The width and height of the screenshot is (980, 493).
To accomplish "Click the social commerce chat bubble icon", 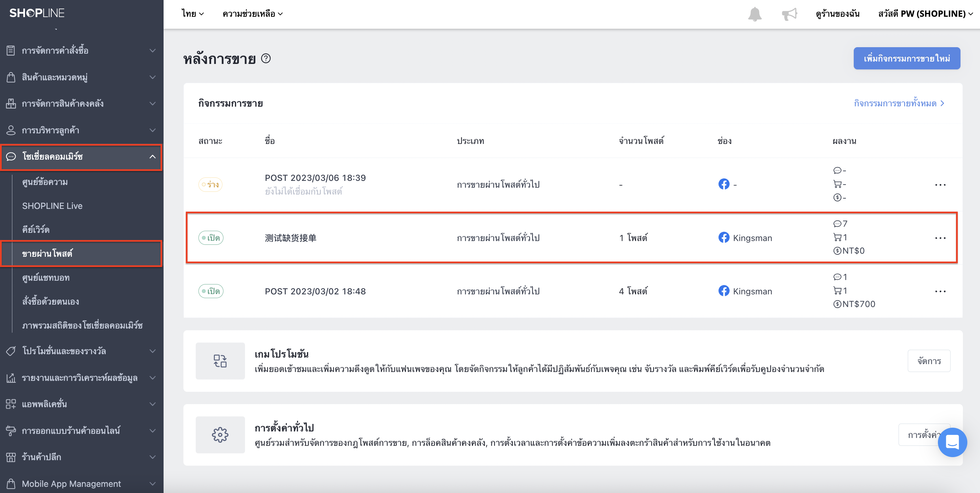I will [11, 157].
